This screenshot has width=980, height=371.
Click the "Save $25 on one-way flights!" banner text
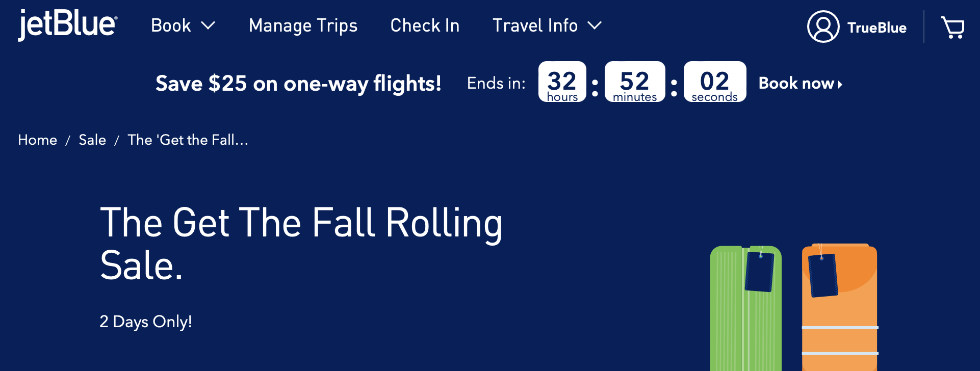pos(298,83)
